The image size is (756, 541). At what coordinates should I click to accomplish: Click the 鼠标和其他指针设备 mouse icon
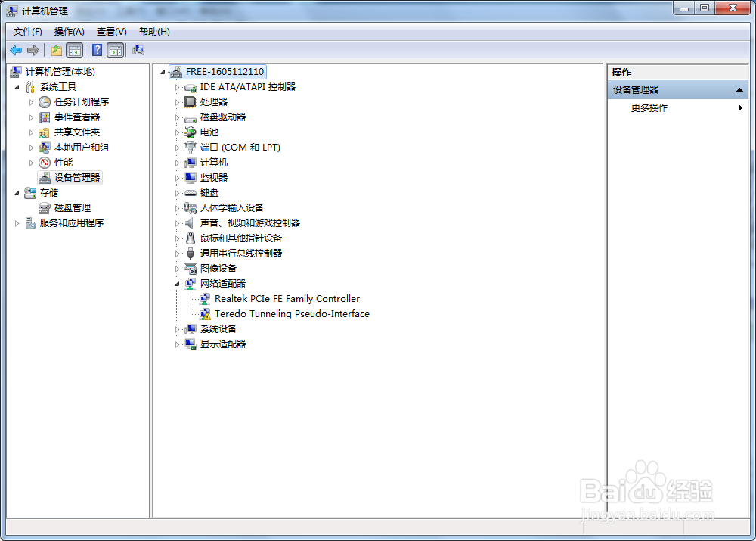point(191,238)
